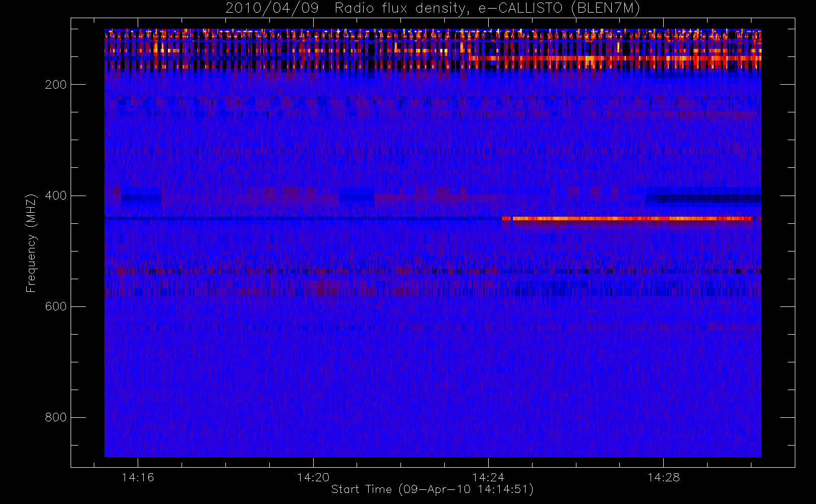Click the 600 frequency tick label
816x504 pixels.
(x=55, y=306)
